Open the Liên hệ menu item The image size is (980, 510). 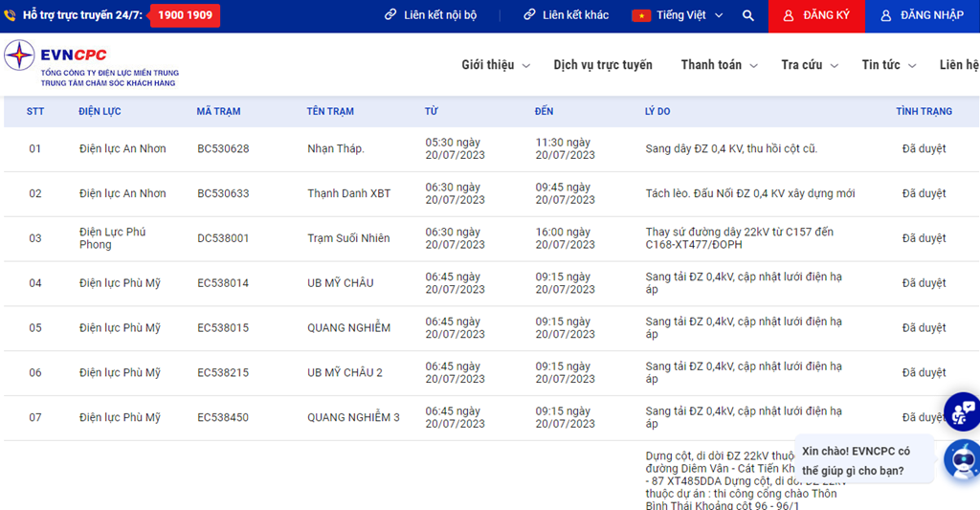(959, 65)
